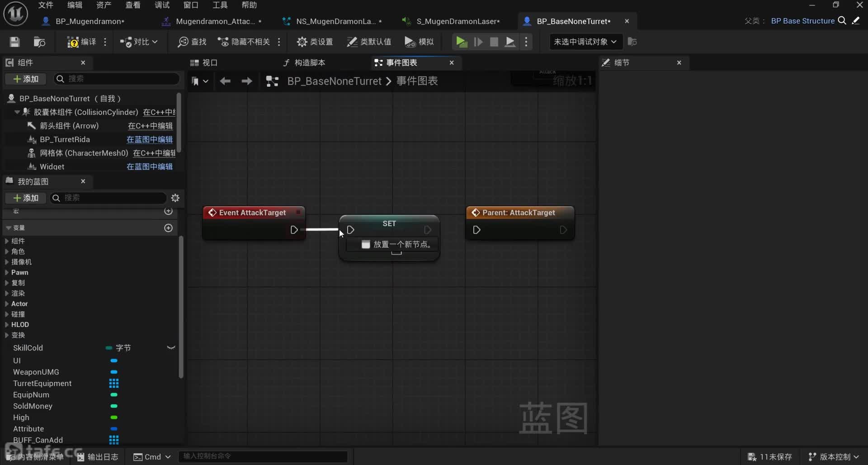Click the green Play button
Screen dimensions: 868x465
[x=461, y=42]
